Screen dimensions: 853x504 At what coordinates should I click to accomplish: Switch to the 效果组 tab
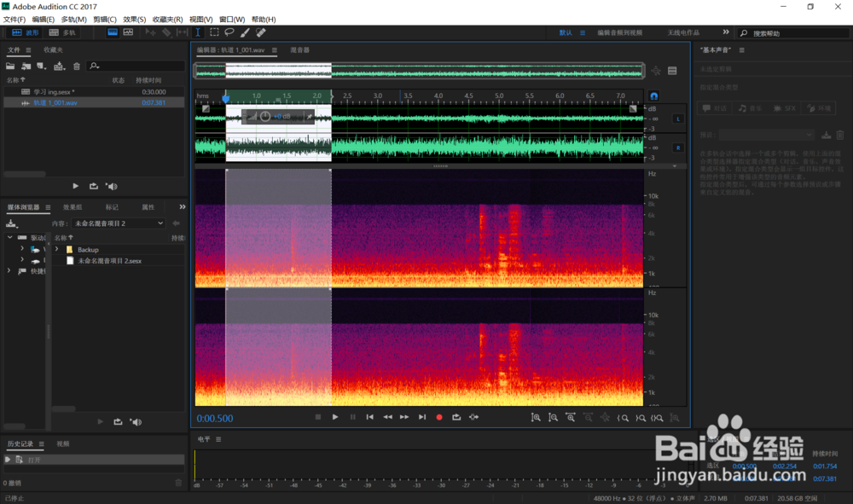[73, 207]
